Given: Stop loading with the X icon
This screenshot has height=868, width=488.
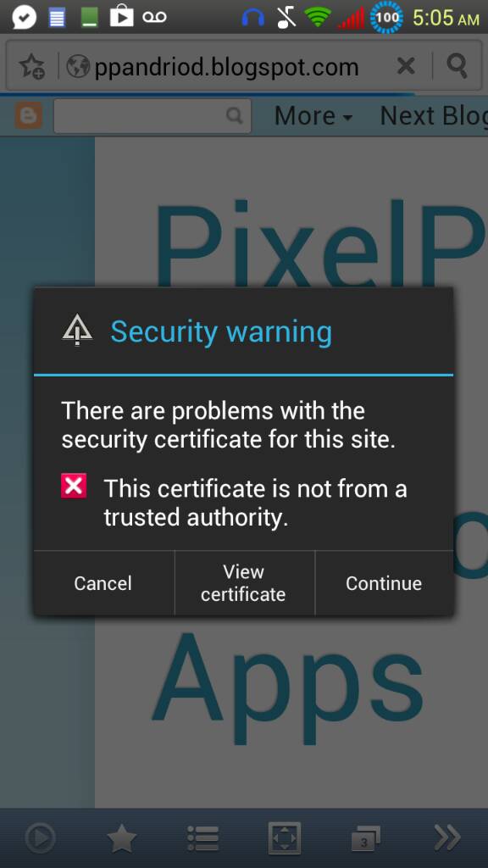Looking at the screenshot, I should [x=406, y=66].
